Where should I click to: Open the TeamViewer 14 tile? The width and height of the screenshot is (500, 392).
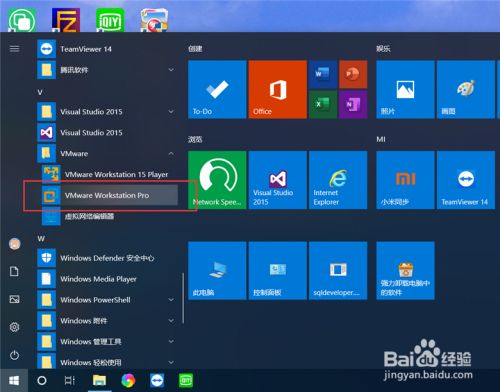466,180
